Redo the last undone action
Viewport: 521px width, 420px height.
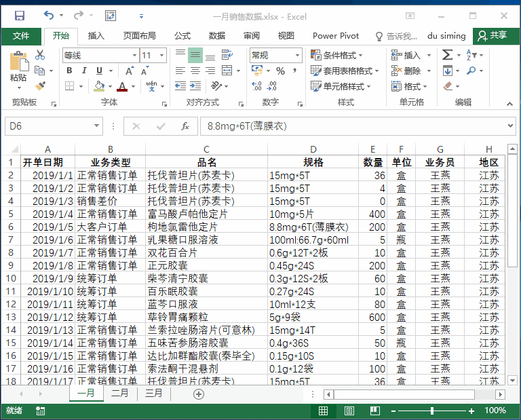[79, 16]
